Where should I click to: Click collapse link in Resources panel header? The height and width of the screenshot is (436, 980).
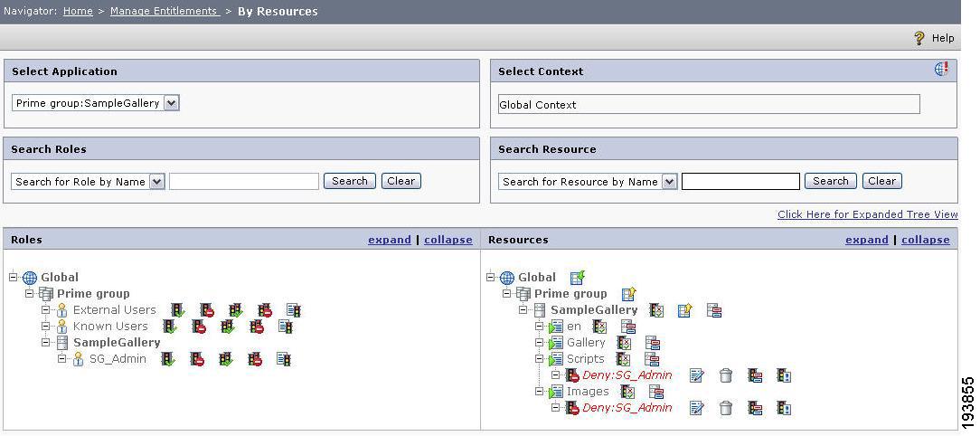[x=926, y=240]
